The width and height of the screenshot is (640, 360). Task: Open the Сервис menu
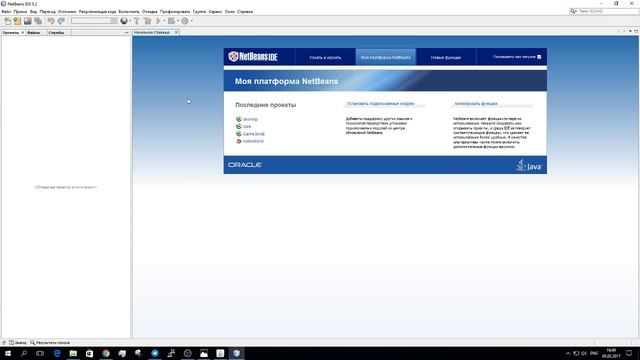[x=215, y=12]
